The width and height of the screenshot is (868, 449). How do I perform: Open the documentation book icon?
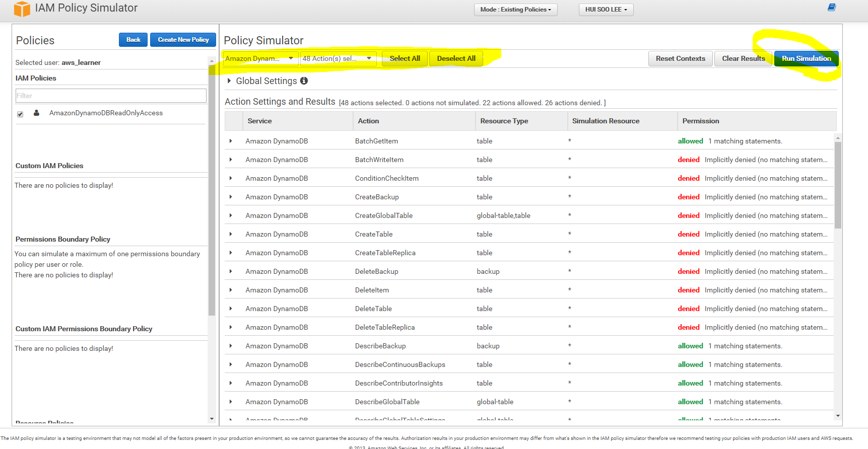pos(832,7)
